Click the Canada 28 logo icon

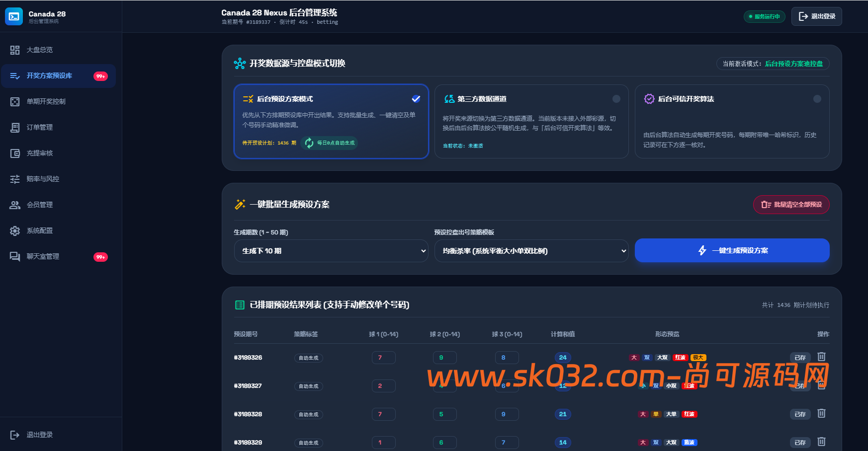pyautogui.click(x=14, y=16)
